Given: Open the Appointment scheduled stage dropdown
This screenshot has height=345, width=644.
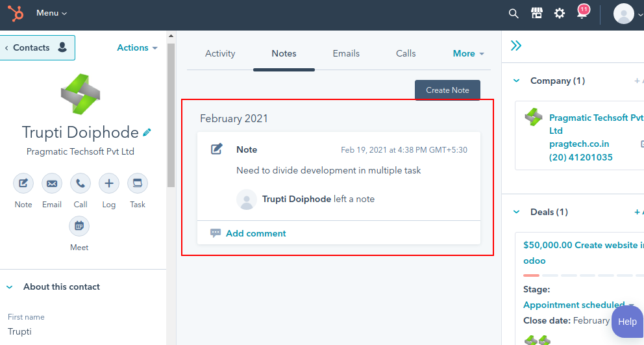Looking at the screenshot, I should point(578,305).
